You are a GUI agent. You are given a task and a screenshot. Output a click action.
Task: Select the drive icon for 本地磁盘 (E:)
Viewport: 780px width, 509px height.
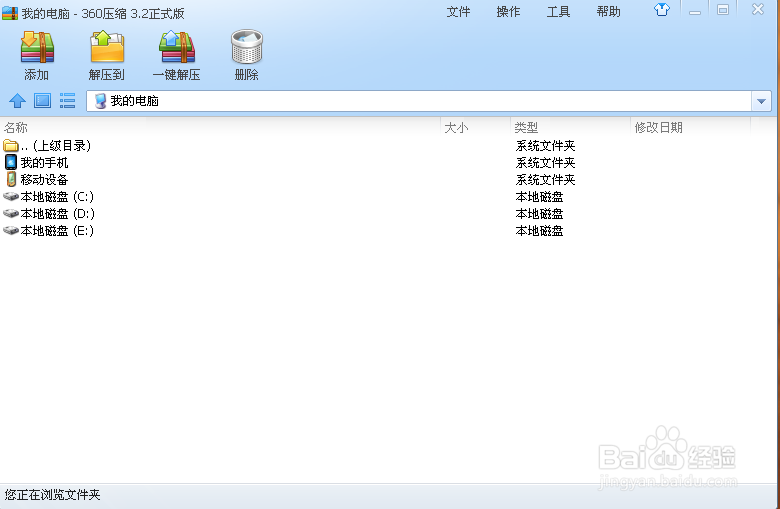click(x=11, y=230)
